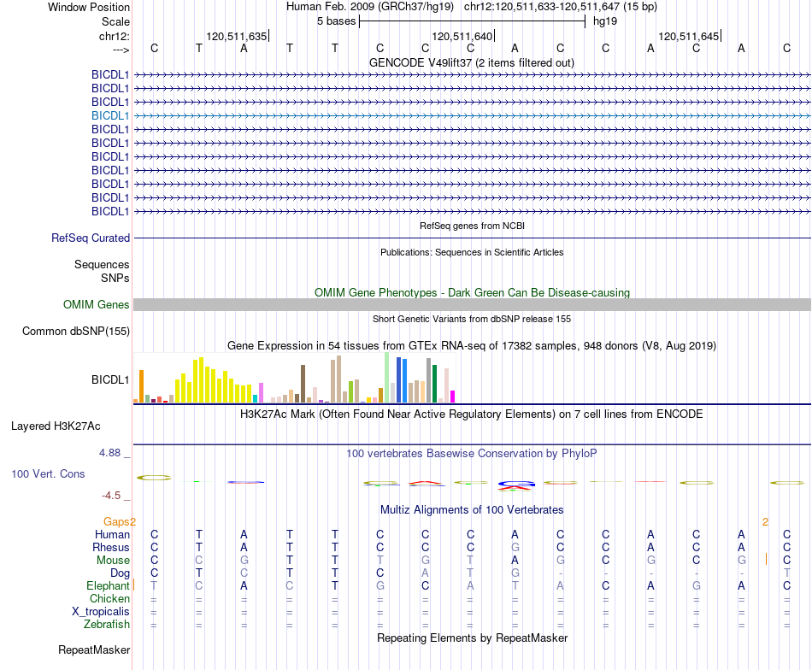Screen dimensions: 812x670
Task: Click the RepeatMasker track label
Action: point(94,649)
